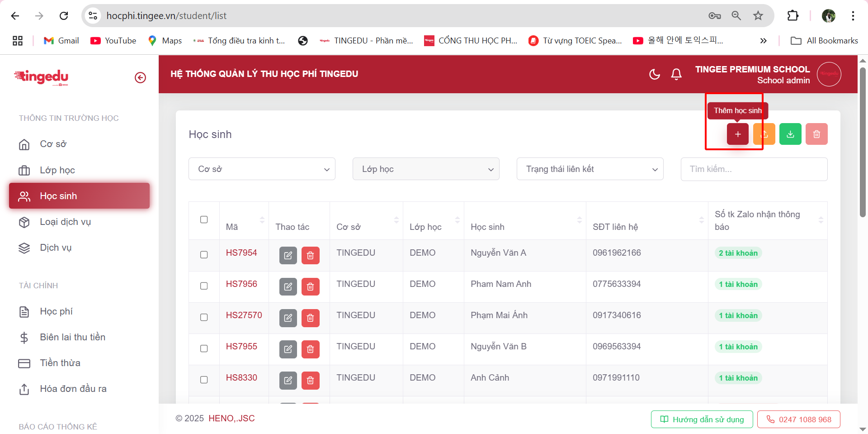Collapse sidebar with the arrow circle icon
The image size is (868, 434).
(x=141, y=78)
